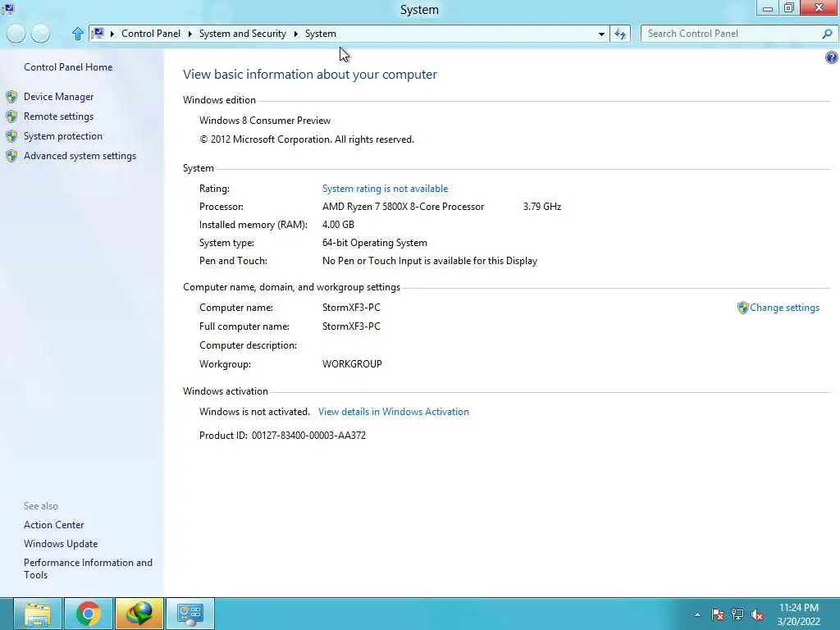Click StormXF3-PC next to Full computer name
Image resolution: width=840 pixels, height=630 pixels.
click(x=351, y=326)
